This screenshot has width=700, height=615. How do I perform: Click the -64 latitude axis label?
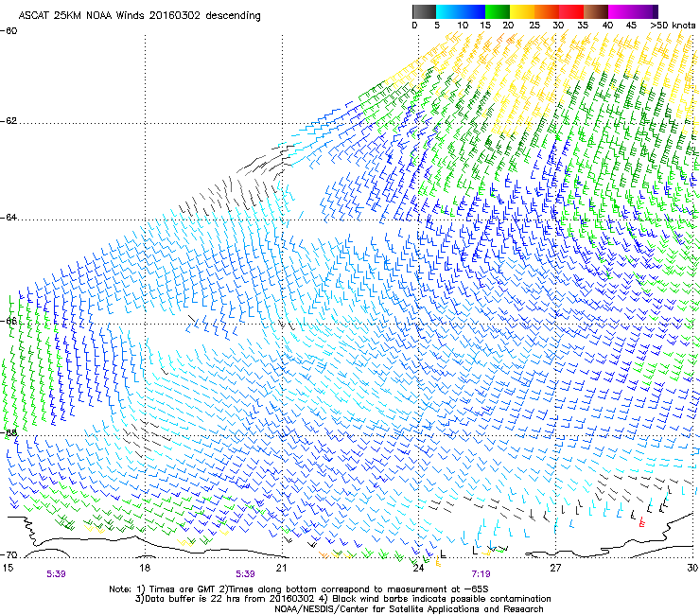point(9,218)
